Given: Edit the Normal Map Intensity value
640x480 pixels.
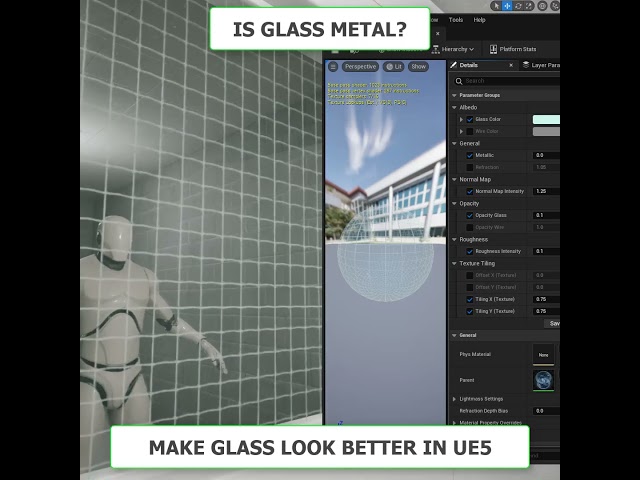Looking at the screenshot, I should coord(546,191).
